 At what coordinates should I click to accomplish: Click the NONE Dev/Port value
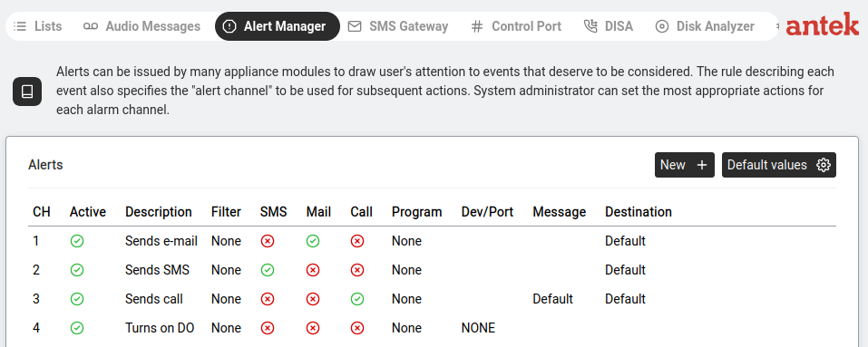click(x=478, y=328)
